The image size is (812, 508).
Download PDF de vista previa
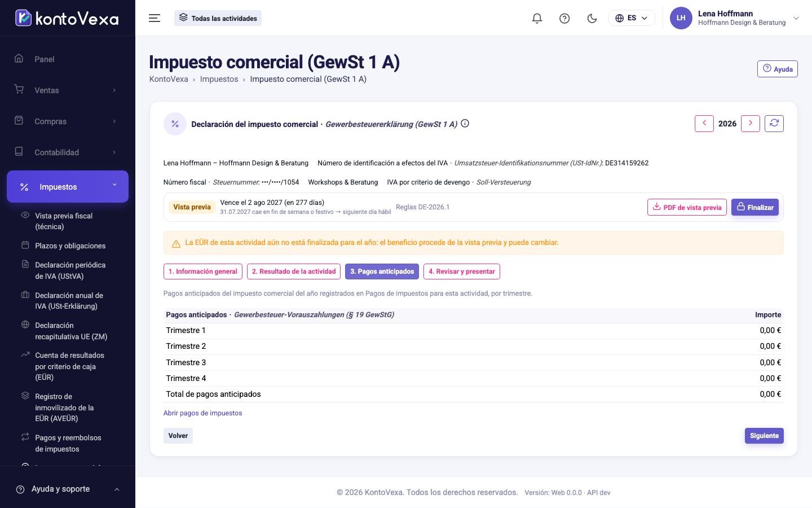687,207
